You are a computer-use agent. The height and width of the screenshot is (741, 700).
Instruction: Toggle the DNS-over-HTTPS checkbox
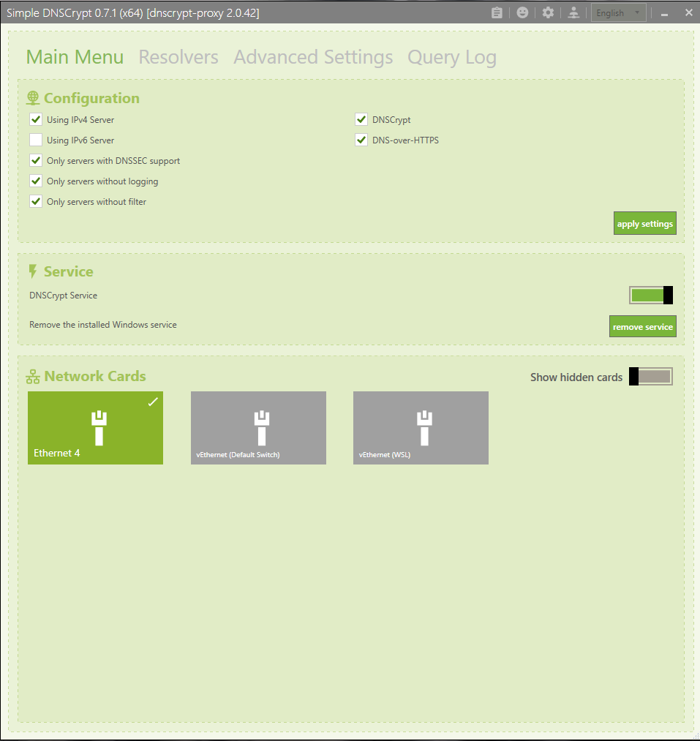361,140
